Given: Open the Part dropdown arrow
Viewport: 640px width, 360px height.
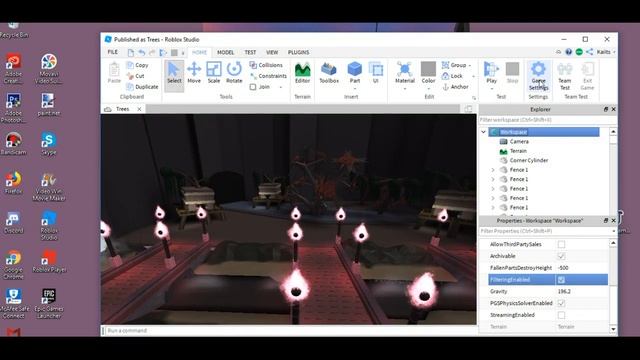Looking at the screenshot, I should tap(355, 89).
